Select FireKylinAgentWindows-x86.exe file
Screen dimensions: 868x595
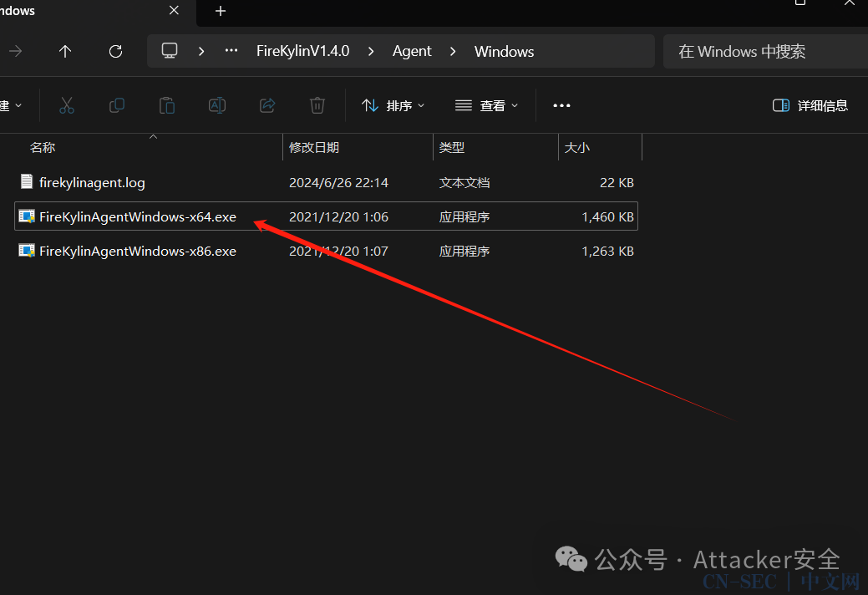(x=326, y=251)
